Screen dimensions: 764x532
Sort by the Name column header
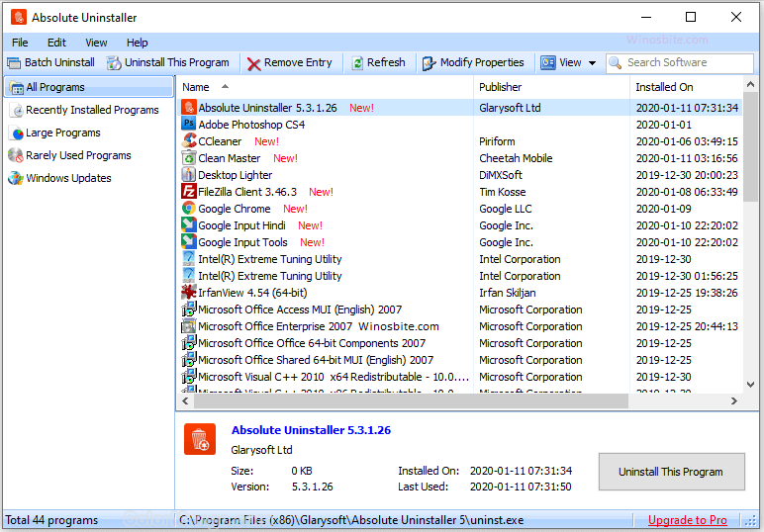(196, 87)
